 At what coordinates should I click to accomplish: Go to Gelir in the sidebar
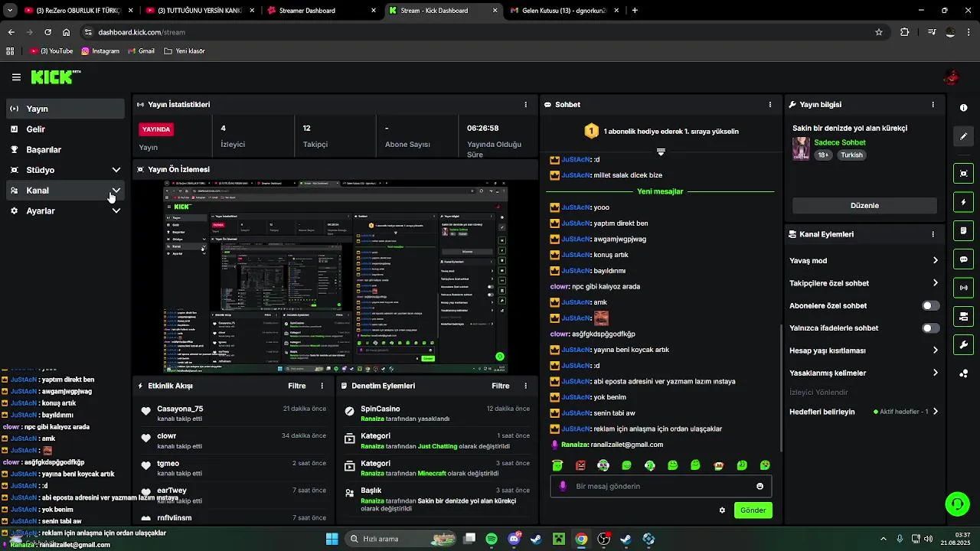coord(66,129)
